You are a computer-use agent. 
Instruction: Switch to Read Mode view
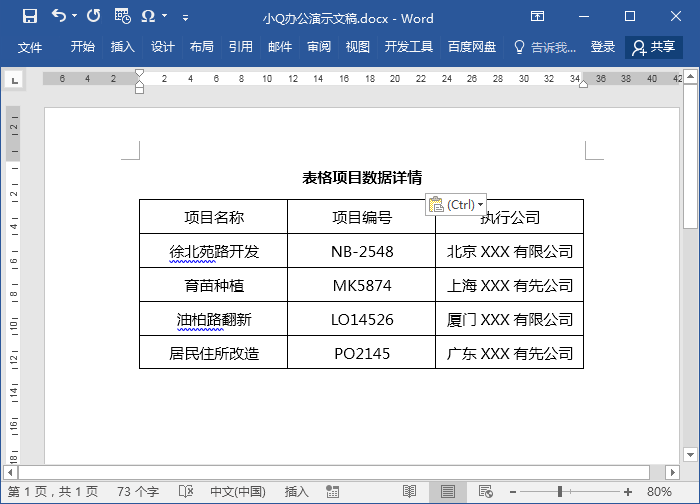(409, 492)
